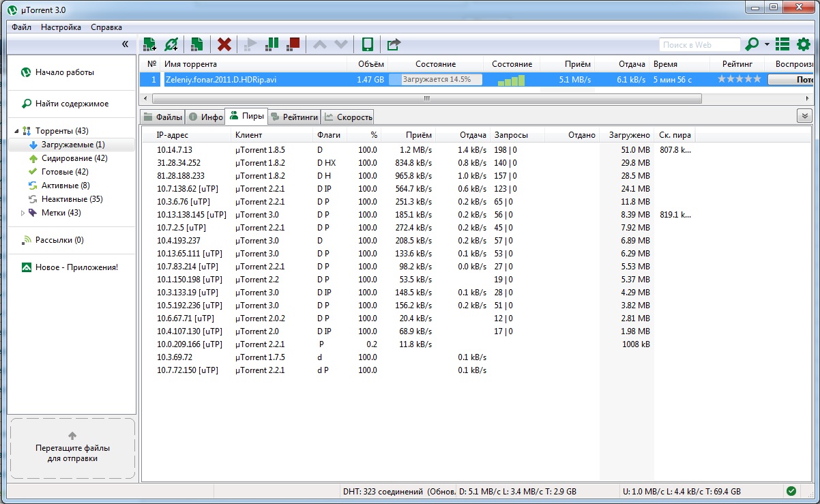
Task: Open the Настройка menu
Action: [61, 27]
